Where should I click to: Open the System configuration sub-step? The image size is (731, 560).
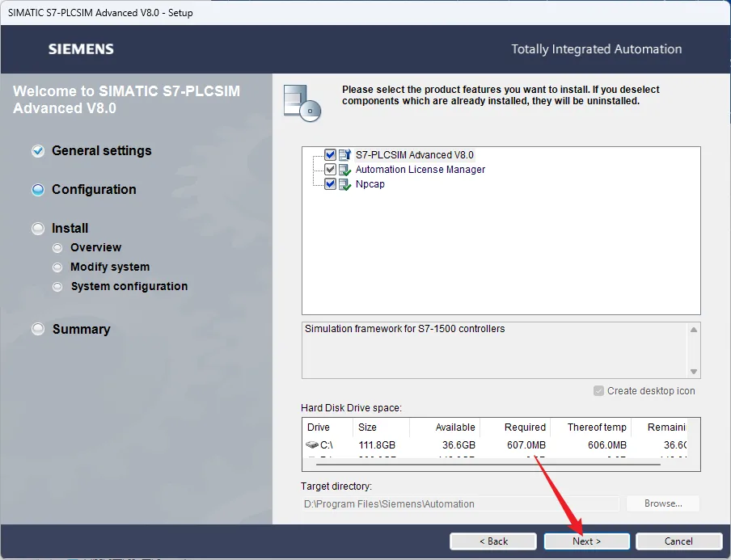(x=129, y=287)
